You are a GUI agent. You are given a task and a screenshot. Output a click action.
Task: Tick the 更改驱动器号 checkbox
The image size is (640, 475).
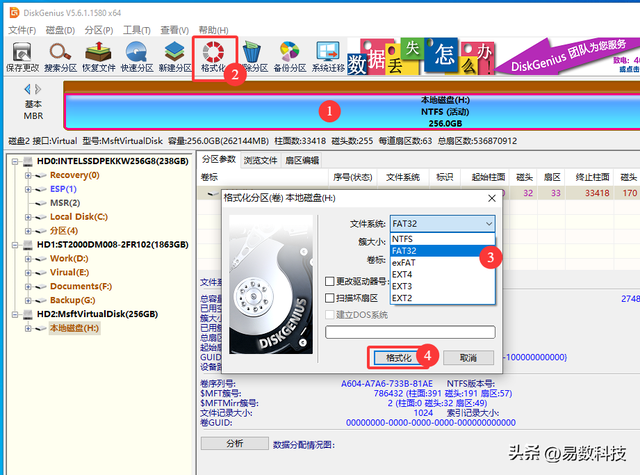point(330,281)
